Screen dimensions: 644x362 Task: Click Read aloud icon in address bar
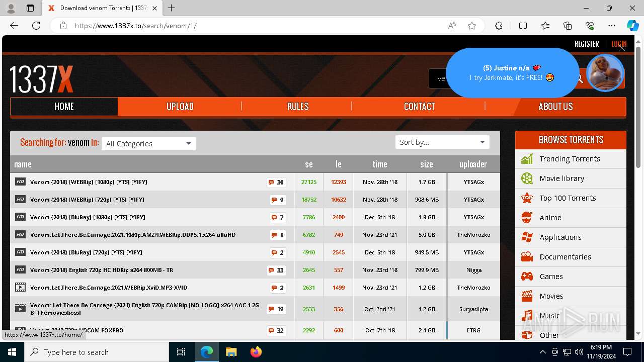pos(452,26)
